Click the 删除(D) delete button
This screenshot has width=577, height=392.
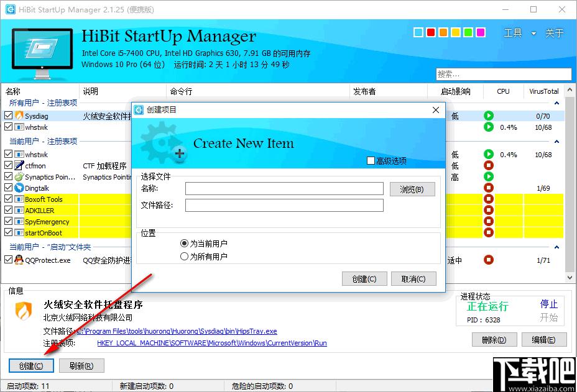point(494,340)
